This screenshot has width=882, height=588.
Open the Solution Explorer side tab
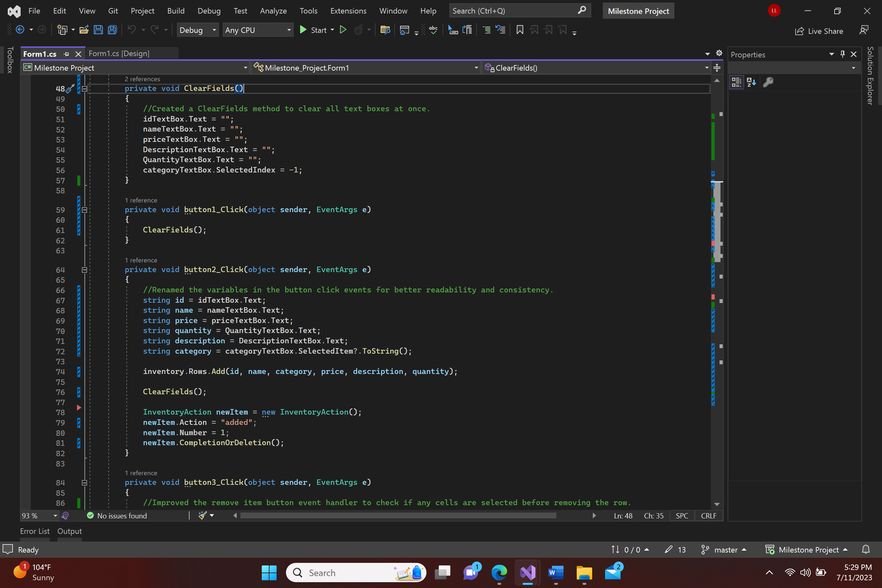click(870, 76)
